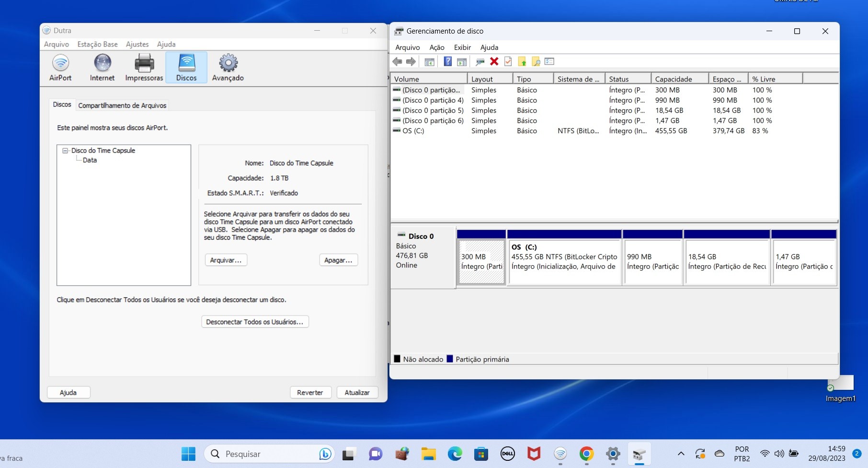This screenshot has height=468, width=868.
Task: Click the Impressoras printer icon
Action: [144, 67]
